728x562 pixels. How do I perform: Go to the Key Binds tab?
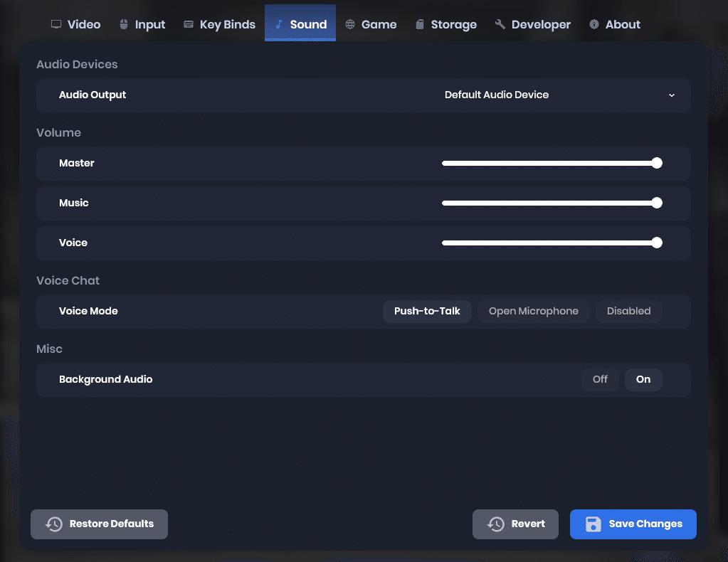[220, 24]
